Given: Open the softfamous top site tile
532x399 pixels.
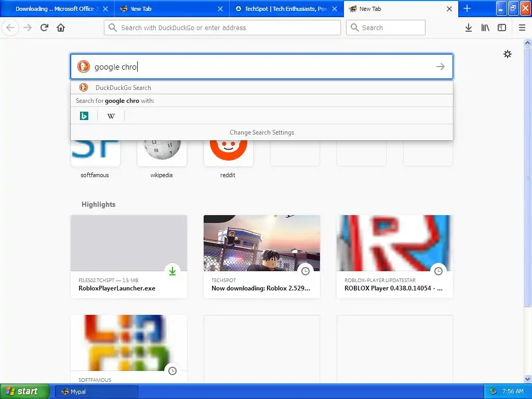Looking at the screenshot, I should pyautogui.click(x=95, y=153).
